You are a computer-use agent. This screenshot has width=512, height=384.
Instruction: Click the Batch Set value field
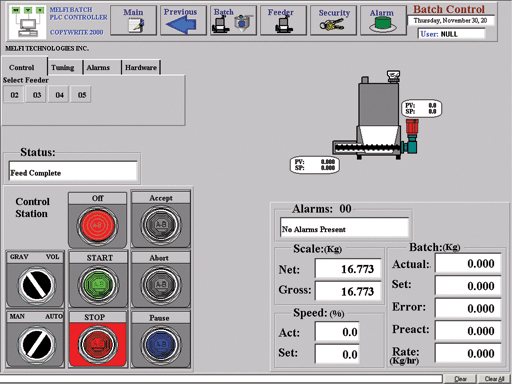tap(468, 286)
